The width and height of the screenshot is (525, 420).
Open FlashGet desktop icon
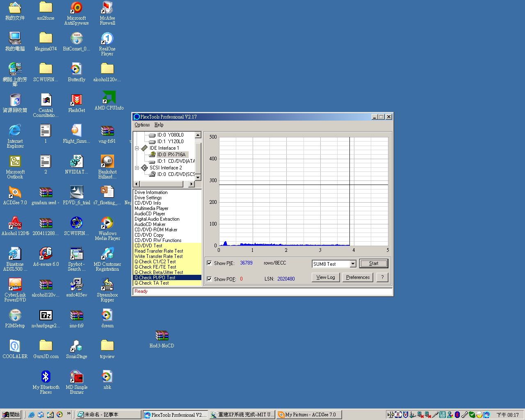(x=77, y=103)
